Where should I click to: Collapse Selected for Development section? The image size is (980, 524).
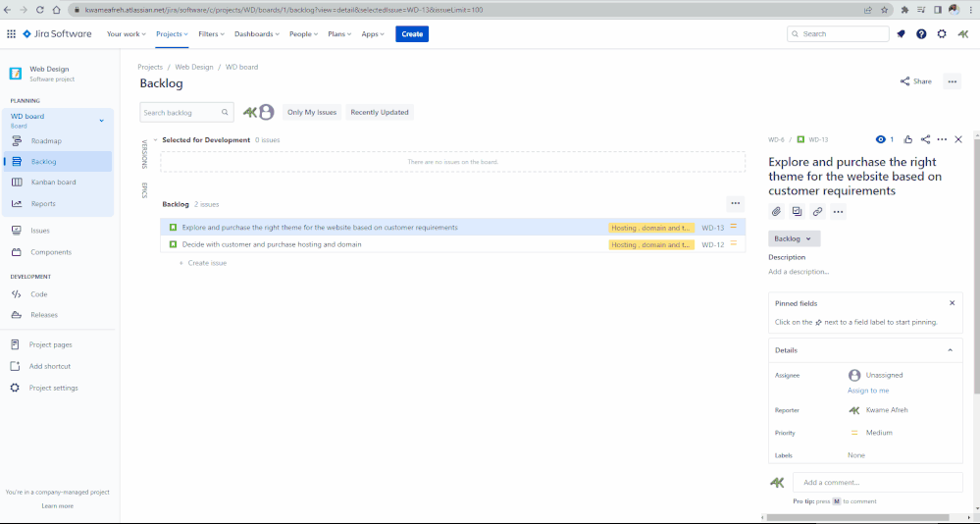point(156,140)
